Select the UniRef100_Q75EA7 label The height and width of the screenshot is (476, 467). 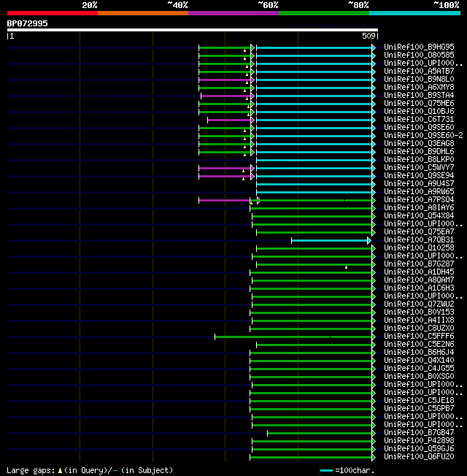[419, 231]
